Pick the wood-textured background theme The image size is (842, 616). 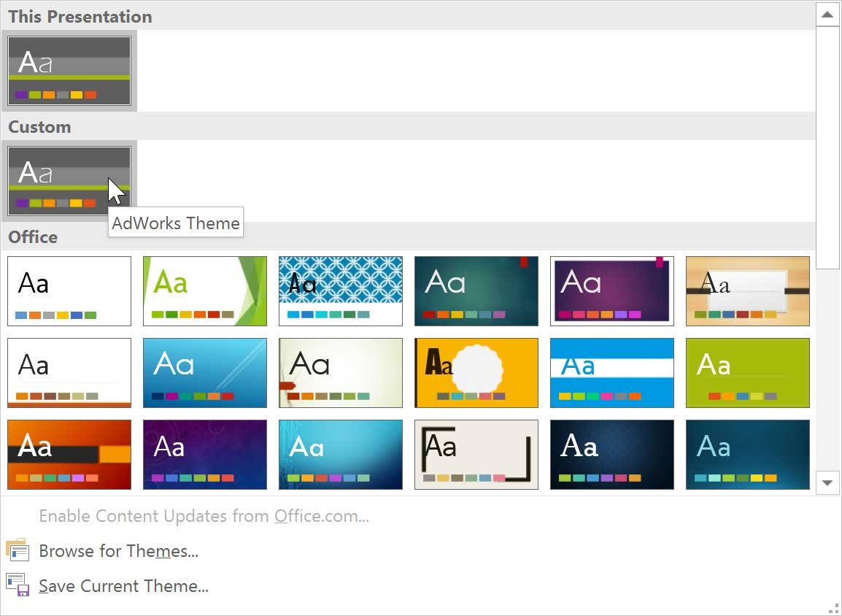pos(748,290)
